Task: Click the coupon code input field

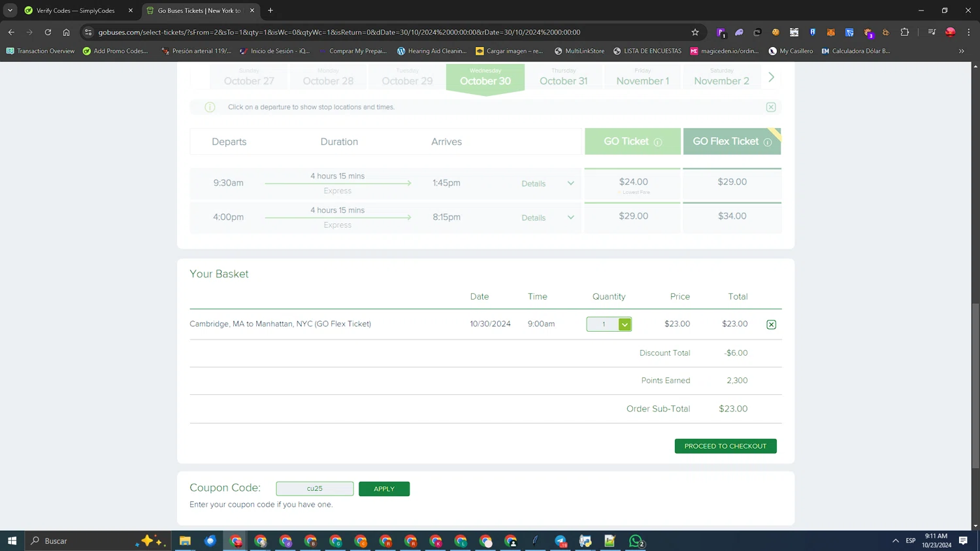Action: pos(315,488)
